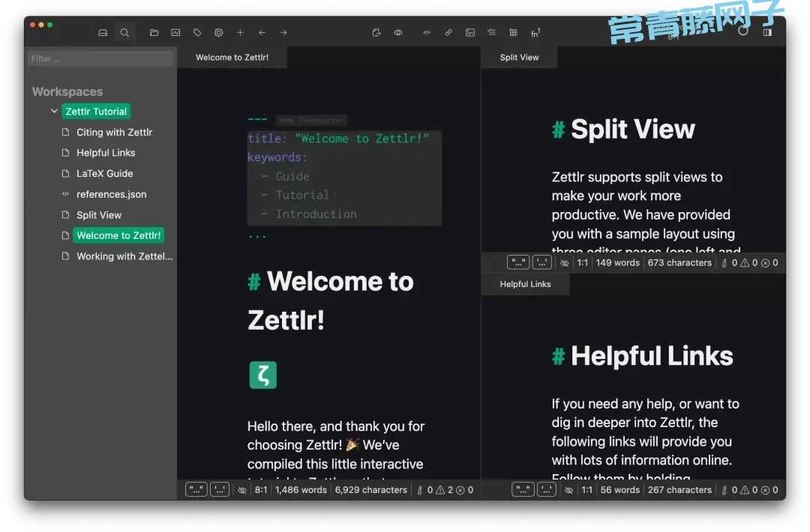Switch to the Welcome to Zettlr! tab
This screenshot has height=532, width=810.
(x=232, y=57)
